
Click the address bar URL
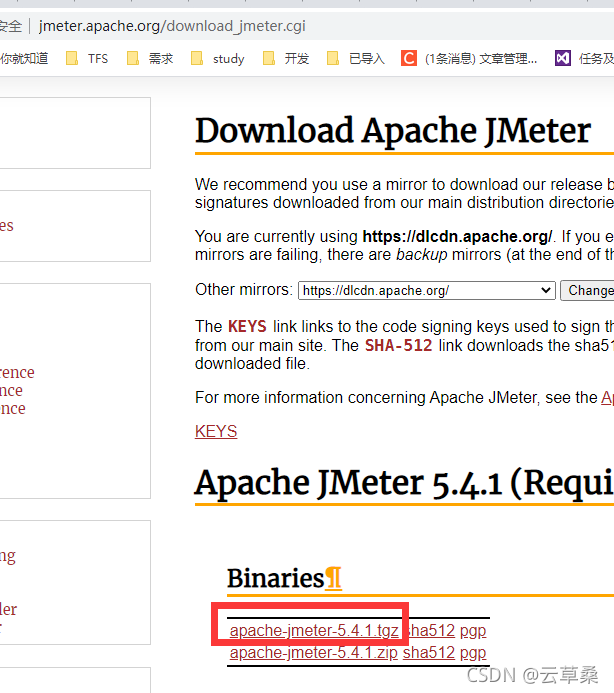pyautogui.click(x=172, y=26)
